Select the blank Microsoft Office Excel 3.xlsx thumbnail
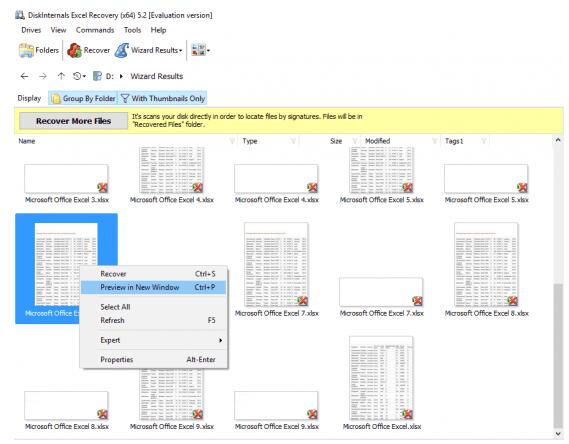569x444 pixels. pyautogui.click(x=66, y=179)
